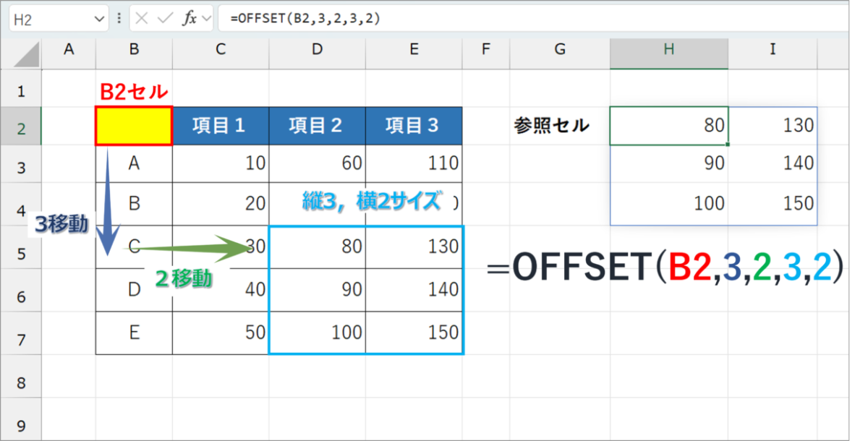
Task: Open Insert Function with the fx icon
Action: coord(190,18)
